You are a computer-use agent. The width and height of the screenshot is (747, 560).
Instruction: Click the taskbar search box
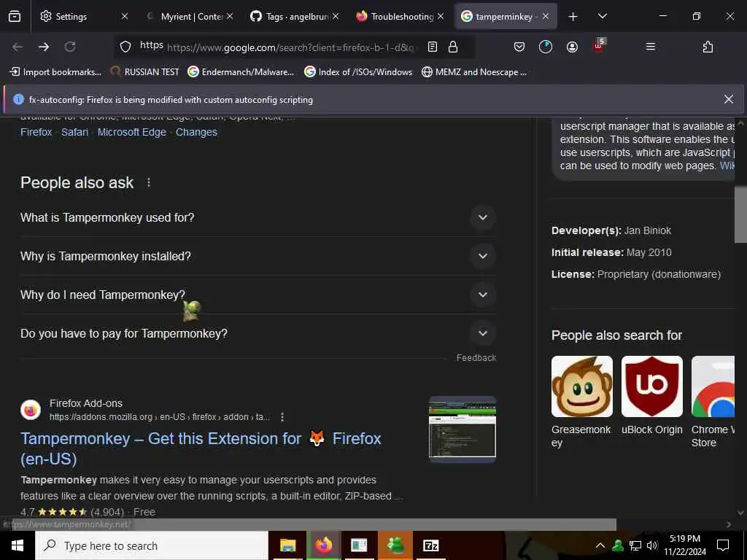click(152, 545)
